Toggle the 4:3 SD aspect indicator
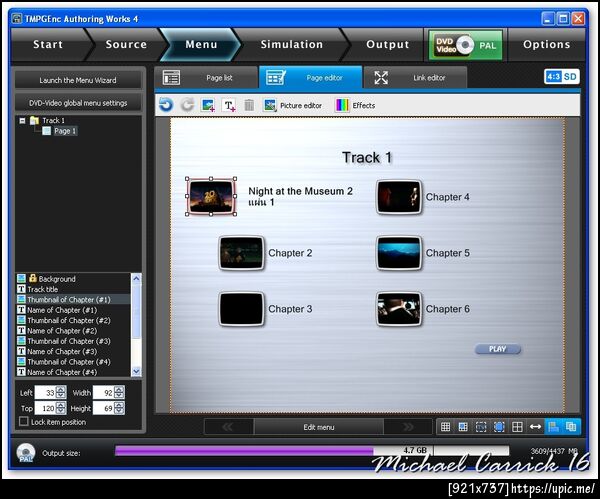This screenshot has height=499, width=600. click(x=561, y=77)
